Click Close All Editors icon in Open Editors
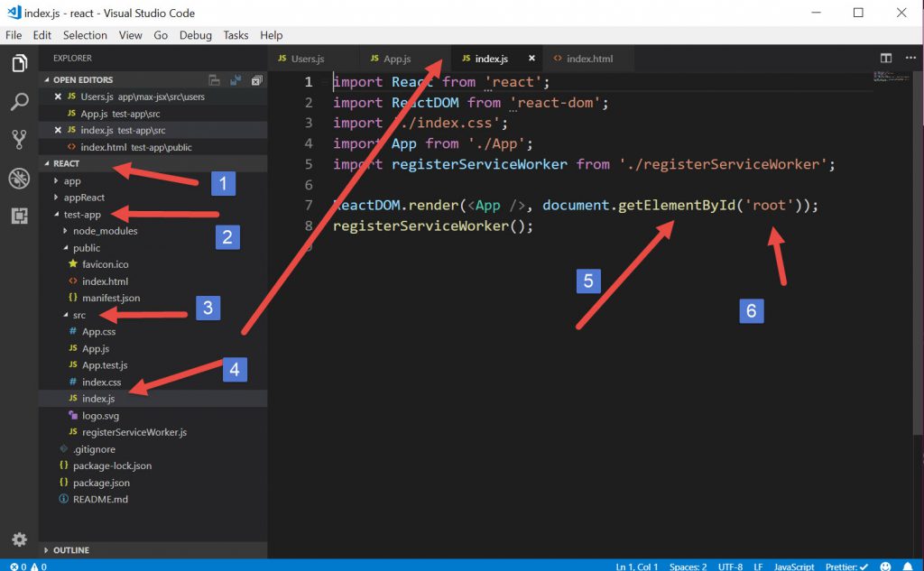The height and width of the screenshot is (571, 924). point(256,80)
